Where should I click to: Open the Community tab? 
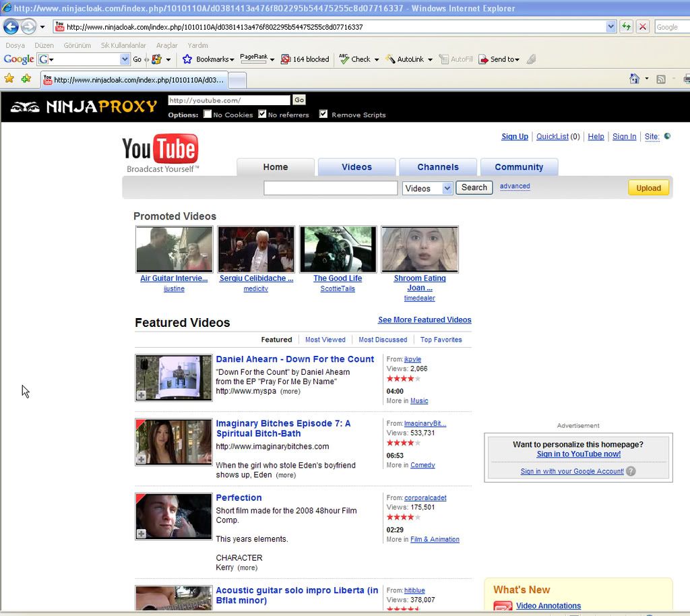coord(519,166)
